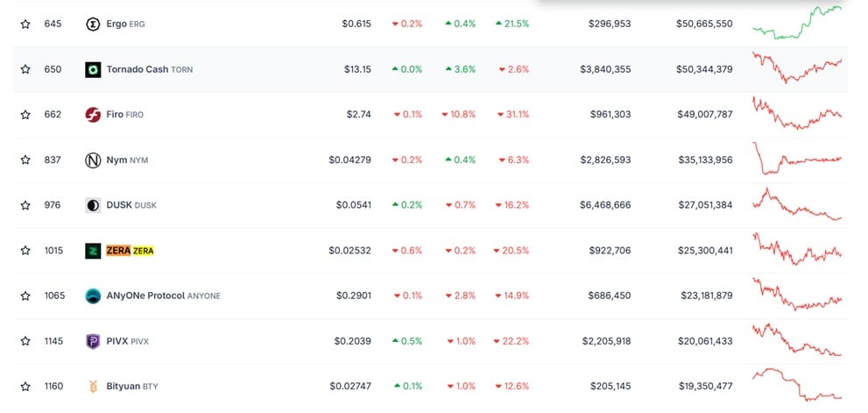Click Nym volume $2,826,593
This screenshot has width=868, height=413.
(x=605, y=160)
